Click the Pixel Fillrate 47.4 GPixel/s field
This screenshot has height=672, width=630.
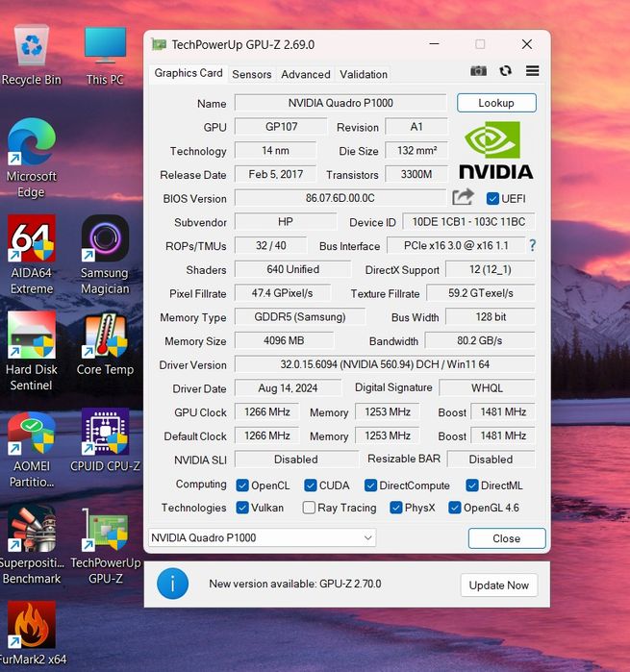[x=282, y=293]
